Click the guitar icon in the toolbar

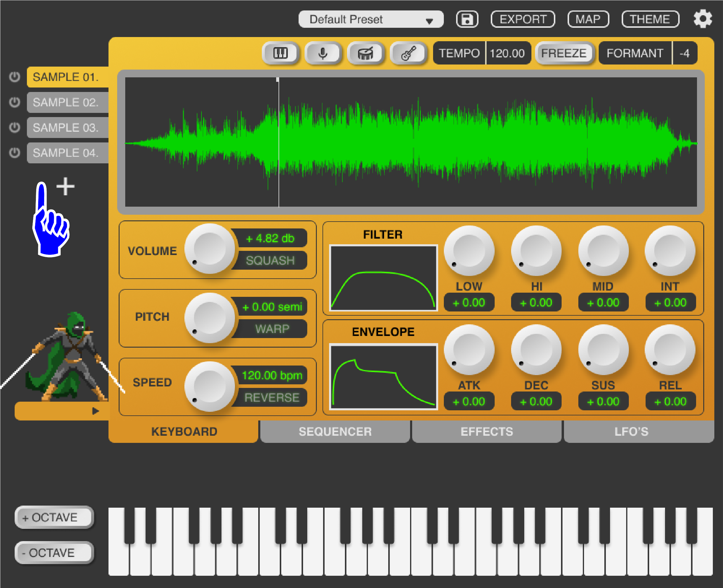click(x=409, y=53)
